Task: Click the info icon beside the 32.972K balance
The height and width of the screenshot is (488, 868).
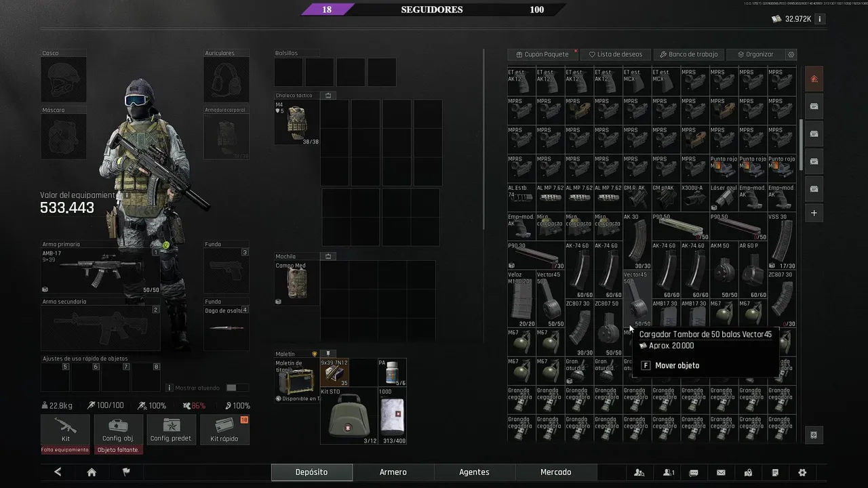Action: 819,19
